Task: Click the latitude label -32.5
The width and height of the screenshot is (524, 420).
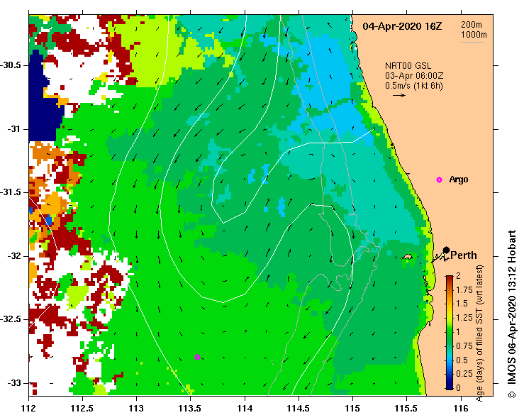Action: (x=11, y=319)
